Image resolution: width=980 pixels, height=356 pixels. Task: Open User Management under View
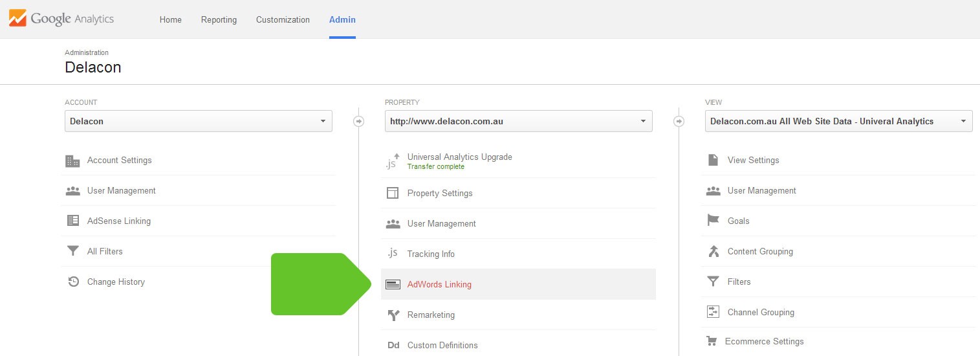pyautogui.click(x=762, y=190)
